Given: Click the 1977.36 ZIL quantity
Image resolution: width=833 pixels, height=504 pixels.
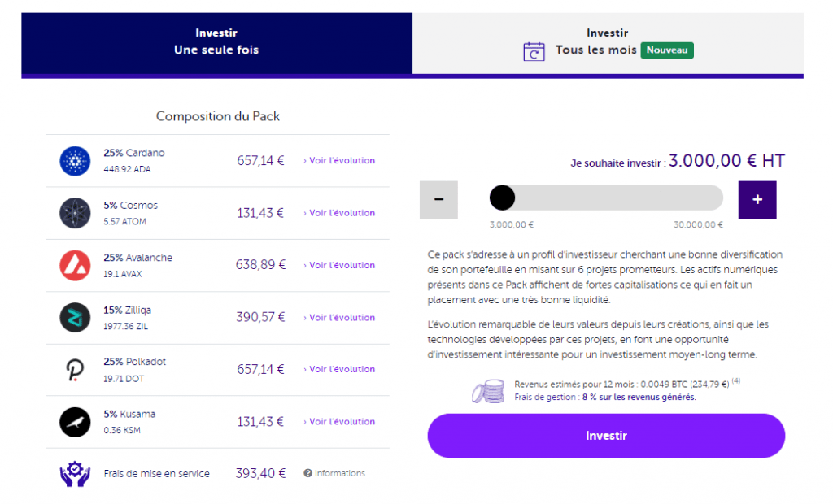Looking at the screenshot, I should click(x=125, y=326).
